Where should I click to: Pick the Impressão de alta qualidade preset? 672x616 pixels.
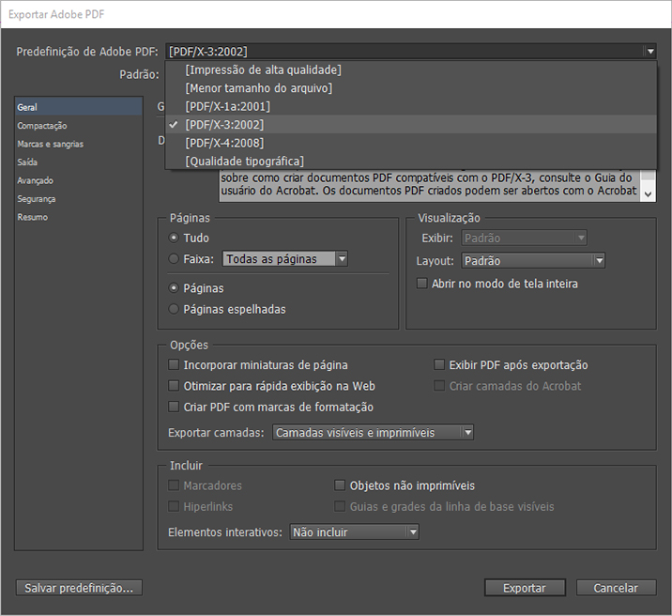(263, 69)
